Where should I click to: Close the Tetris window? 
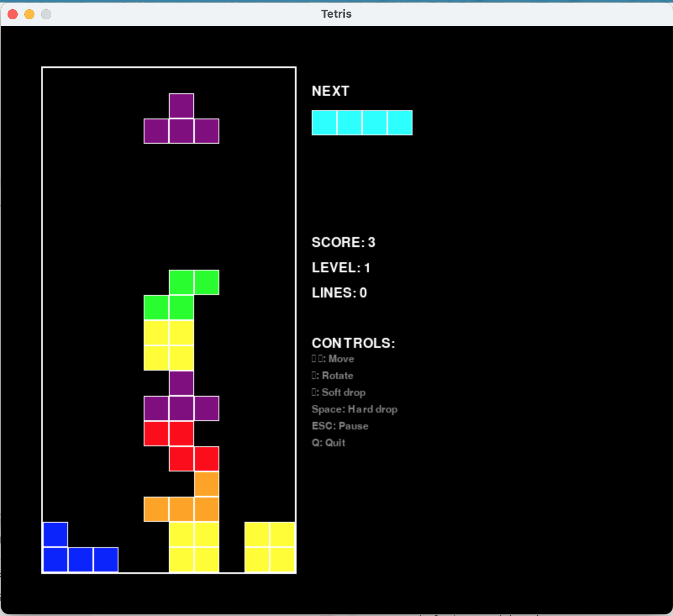tap(13, 14)
